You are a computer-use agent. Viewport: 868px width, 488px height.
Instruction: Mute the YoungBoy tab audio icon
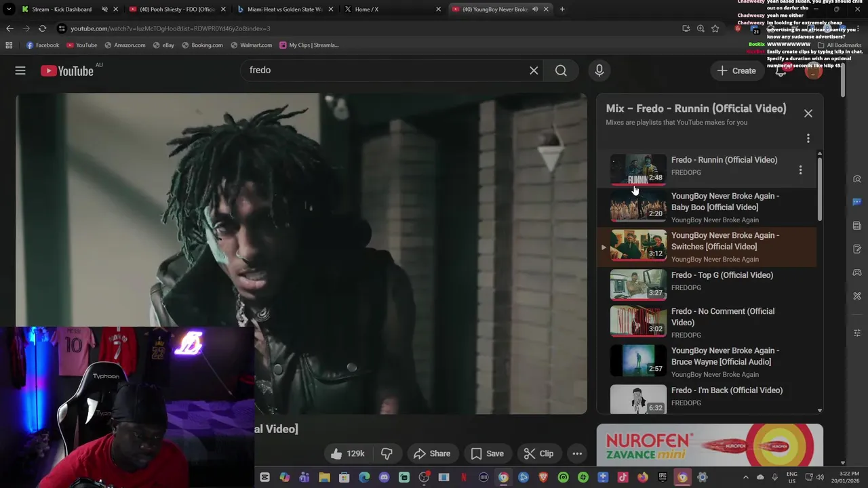tap(534, 9)
